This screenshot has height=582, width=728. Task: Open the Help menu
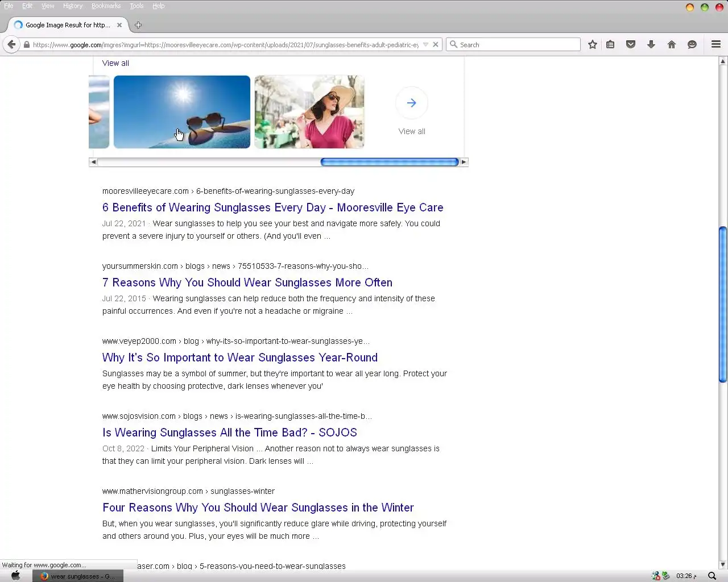click(x=159, y=6)
